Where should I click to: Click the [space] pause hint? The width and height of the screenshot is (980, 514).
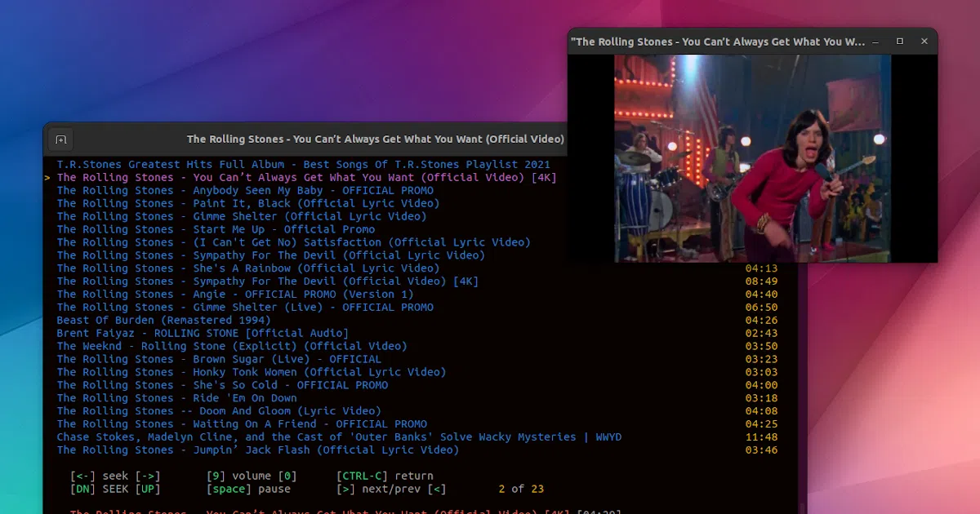pos(229,490)
